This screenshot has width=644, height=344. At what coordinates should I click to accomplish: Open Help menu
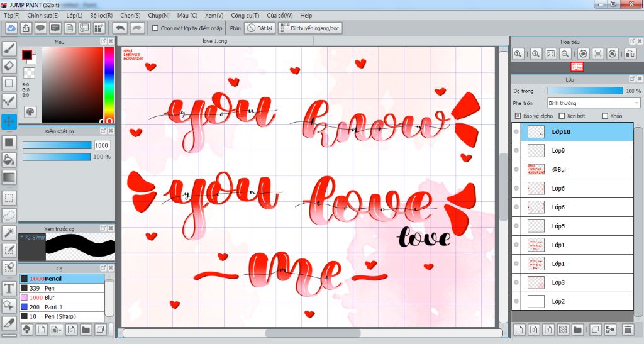click(306, 15)
